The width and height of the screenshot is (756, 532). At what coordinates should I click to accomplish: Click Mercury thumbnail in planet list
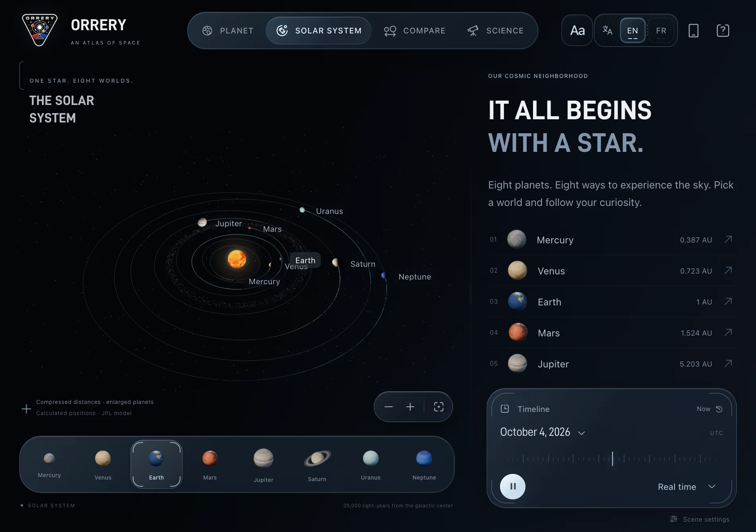click(x=517, y=239)
